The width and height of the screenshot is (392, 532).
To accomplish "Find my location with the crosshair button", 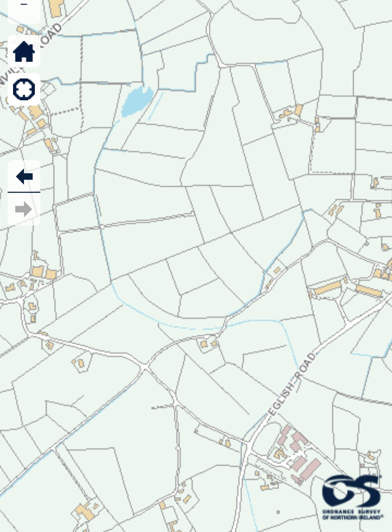I will coord(24,89).
